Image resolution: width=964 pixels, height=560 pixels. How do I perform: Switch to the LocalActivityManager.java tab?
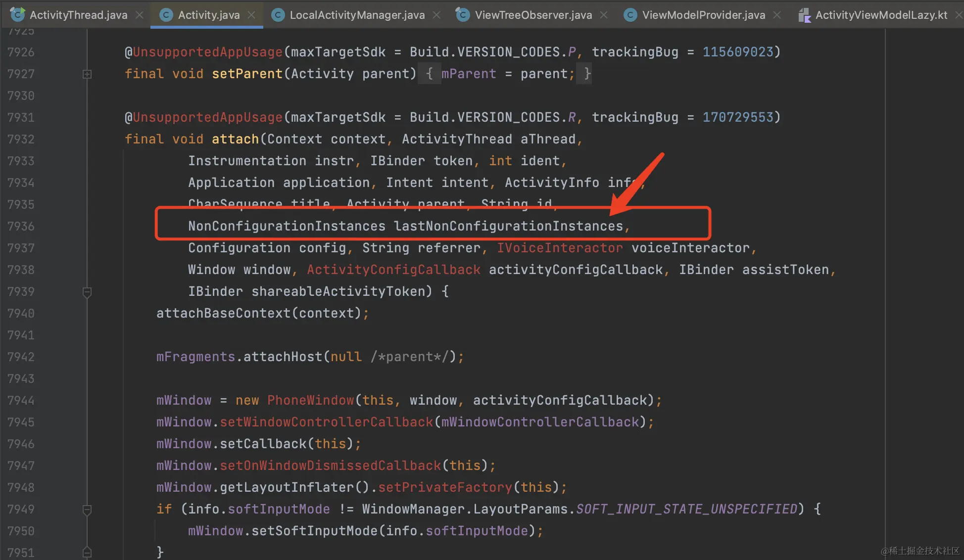coord(357,15)
